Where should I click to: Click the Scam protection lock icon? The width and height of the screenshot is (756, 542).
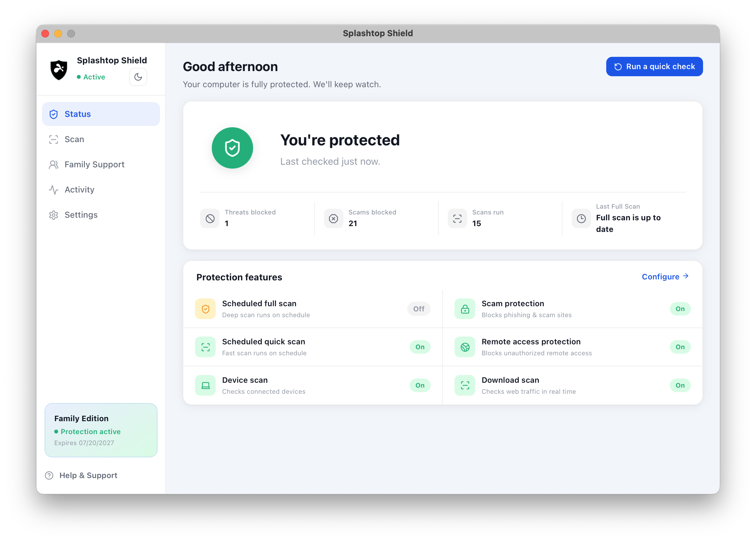(x=465, y=309)
